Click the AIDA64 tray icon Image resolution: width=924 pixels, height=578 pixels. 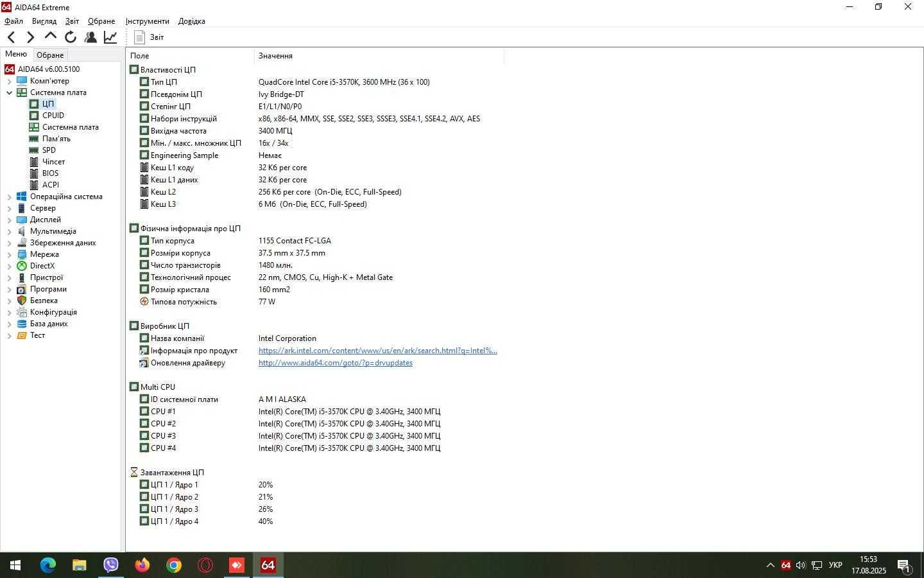[x=785, y=566]
